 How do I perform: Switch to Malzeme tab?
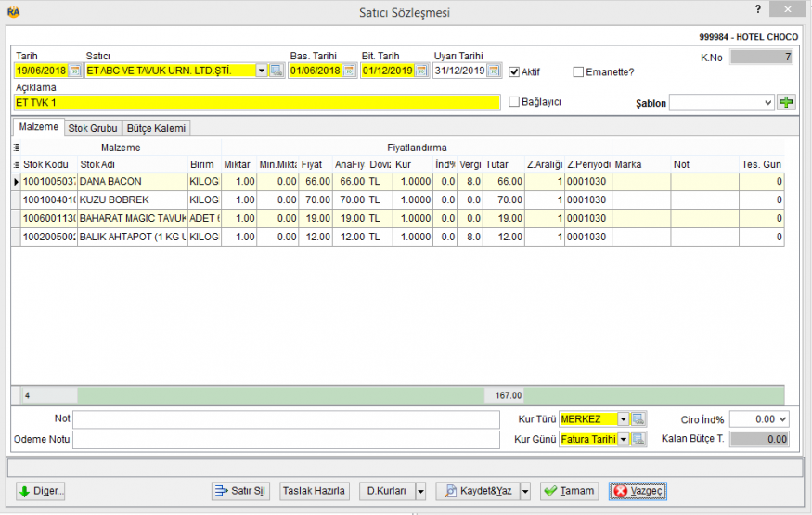(38, 127)
